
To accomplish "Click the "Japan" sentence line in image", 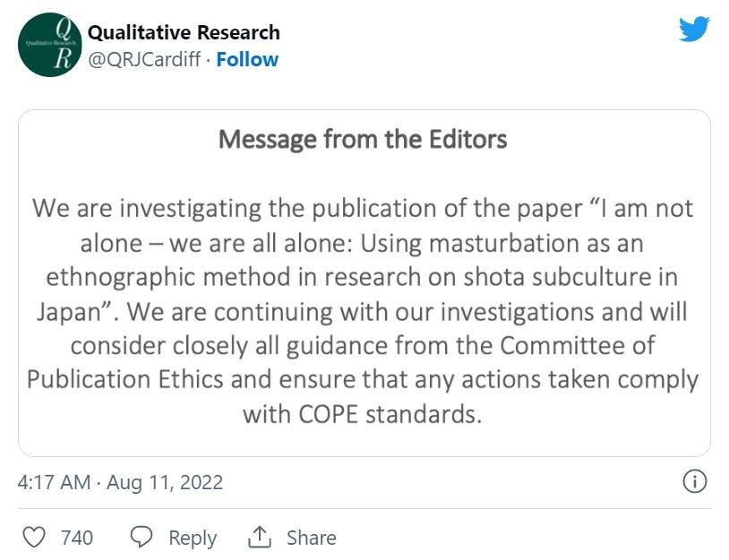I will 363,312.
